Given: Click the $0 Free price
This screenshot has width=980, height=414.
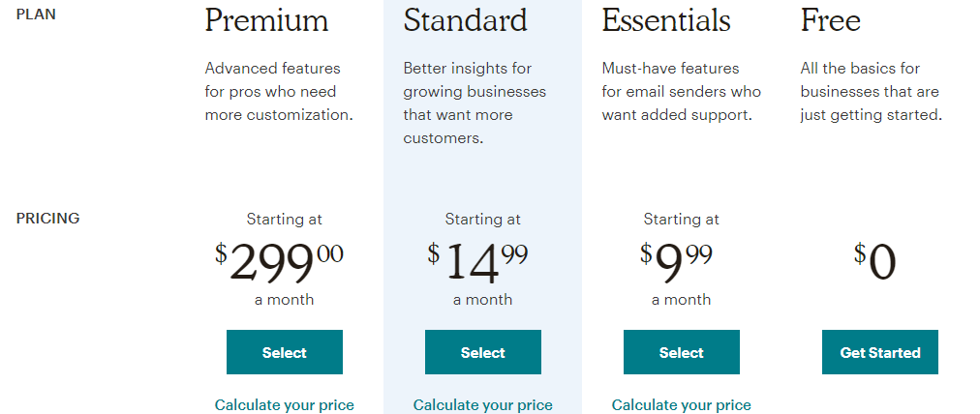Looking at the screenshot, I should (x=875, y=261).
